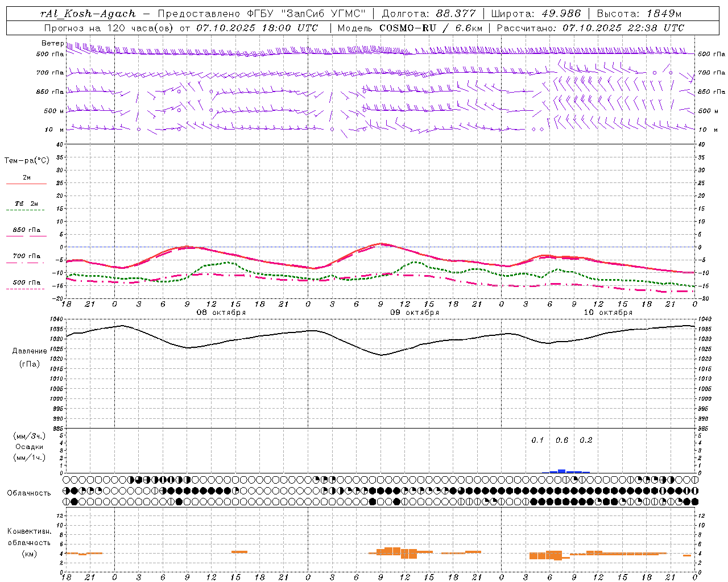Select the longitude value 88.377

point(455,14)
